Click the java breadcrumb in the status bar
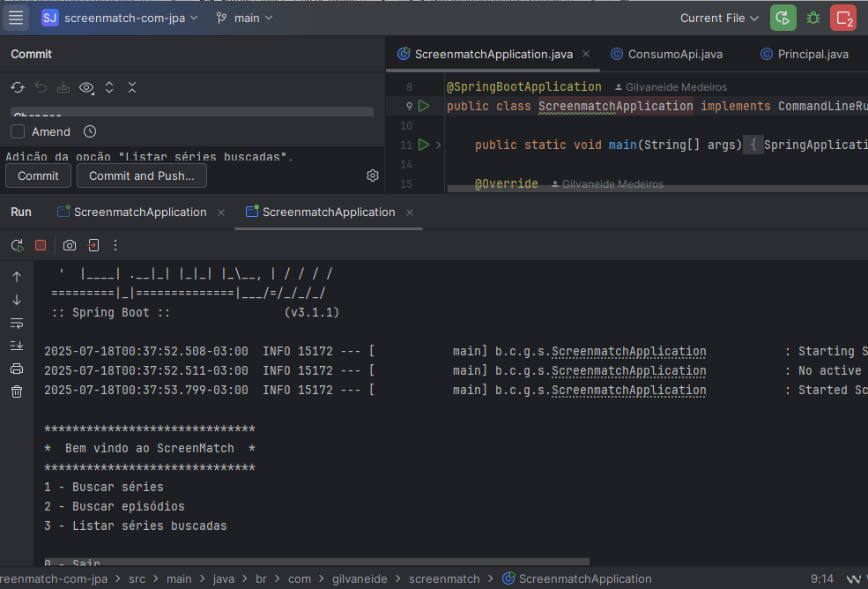868x589 pixels. pyautogui.click(x=224, y=579)
